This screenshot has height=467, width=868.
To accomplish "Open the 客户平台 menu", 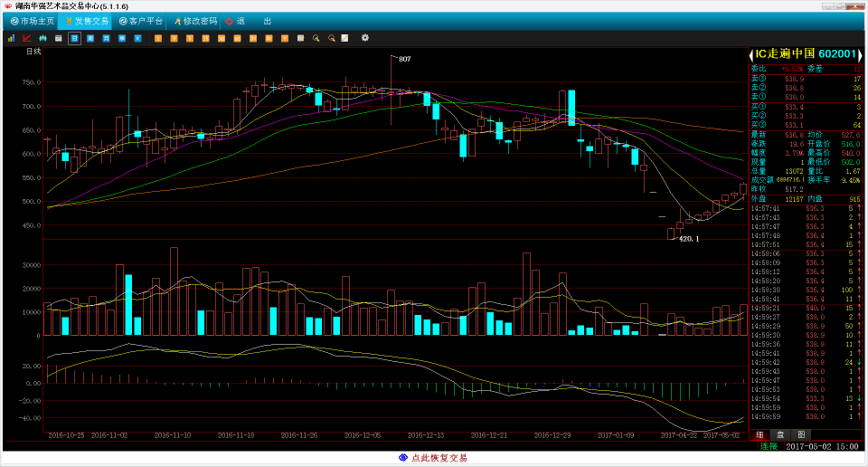I will tap(141, 21).
